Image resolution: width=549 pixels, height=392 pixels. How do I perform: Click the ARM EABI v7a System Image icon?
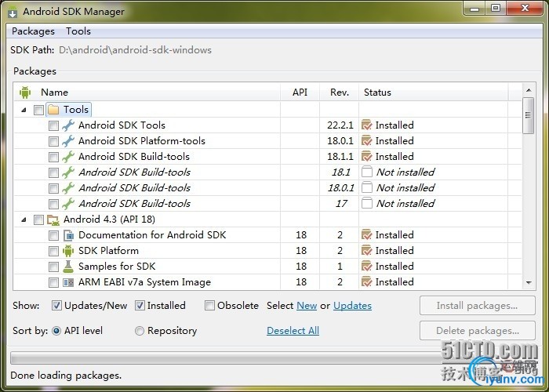[68, 282]
